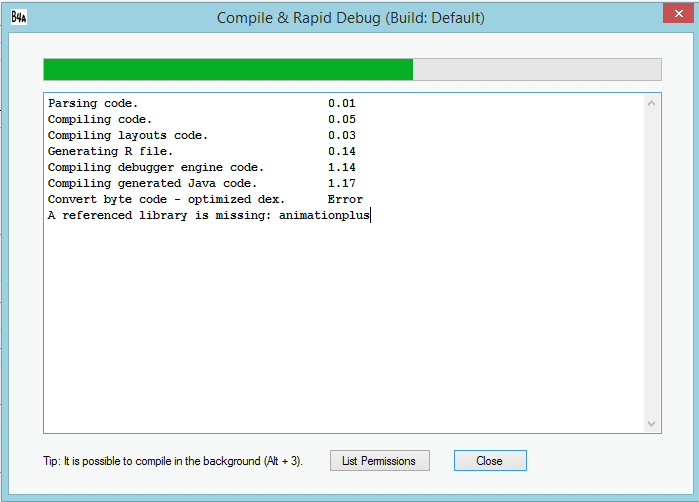Image resolution: width=699 pixels, height=502 pixels.
Task: Click the green filled part of progress bar
Action: point(228,69)
